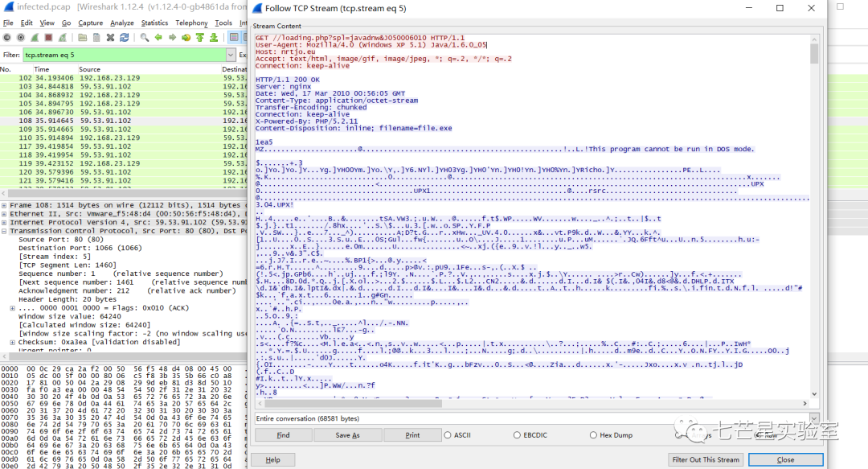Screen dimensions: 868x469
Task: Stop the running capture red square icon
Action: click(x=48, y=37)
